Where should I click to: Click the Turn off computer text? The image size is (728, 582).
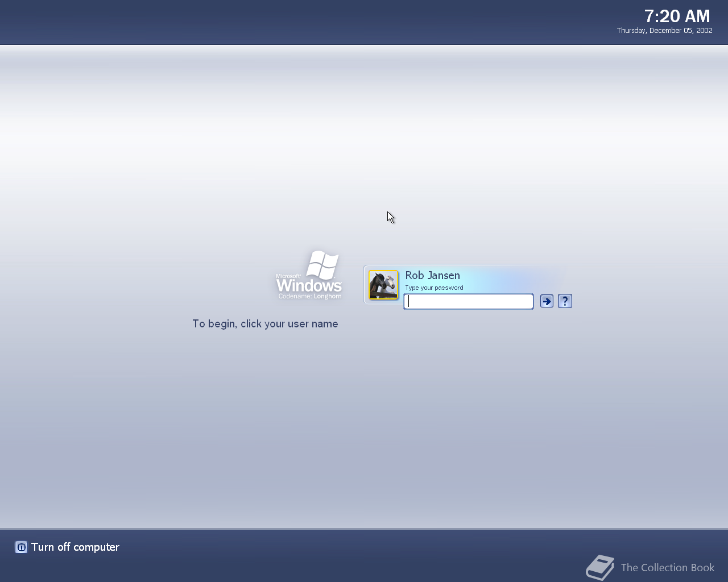[75, 547]
